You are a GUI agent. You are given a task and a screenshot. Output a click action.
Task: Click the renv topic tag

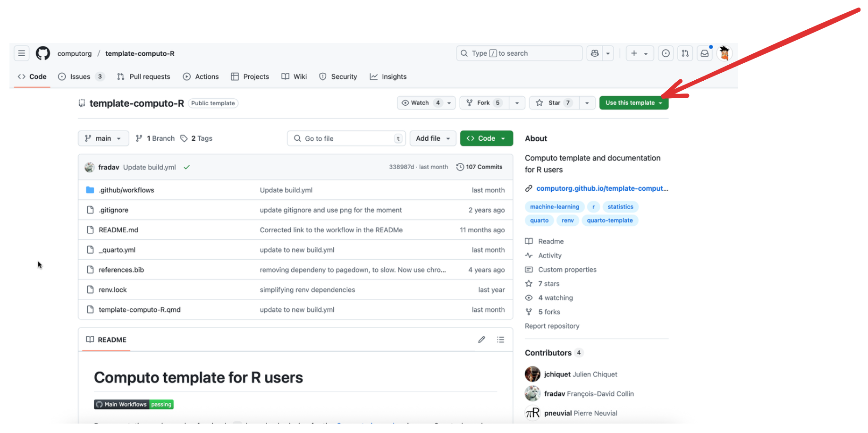coord(568,221)
